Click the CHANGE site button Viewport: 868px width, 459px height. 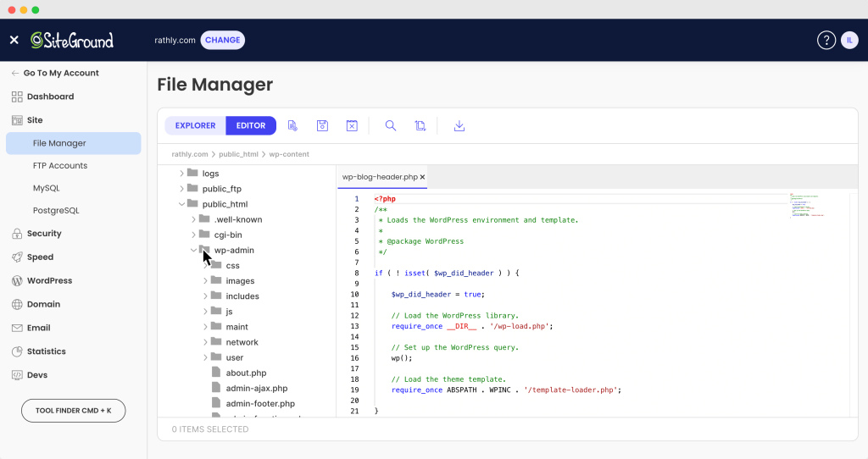pyautogui.click(x=222, y=40)
